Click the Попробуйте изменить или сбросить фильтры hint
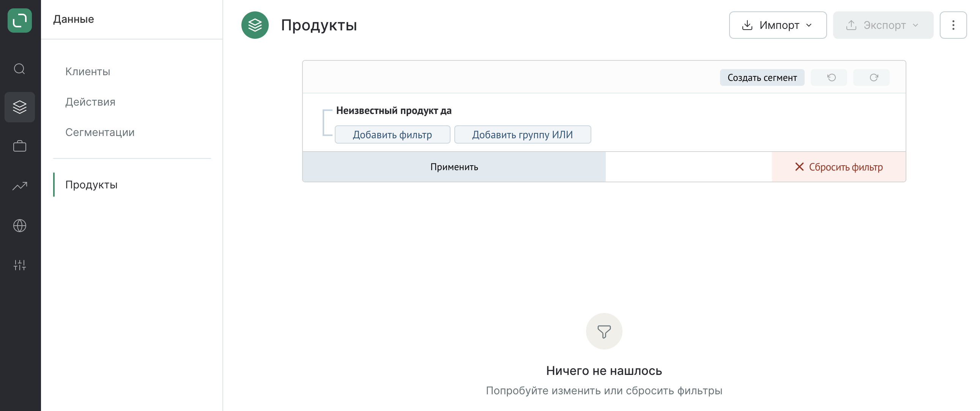Image resolution: width=980 pixels, height=411 pixels. (604, 391)
